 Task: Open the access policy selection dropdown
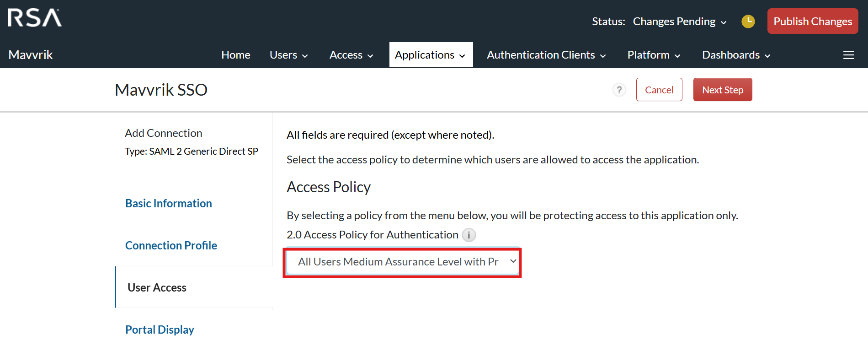tap(402, 262)
